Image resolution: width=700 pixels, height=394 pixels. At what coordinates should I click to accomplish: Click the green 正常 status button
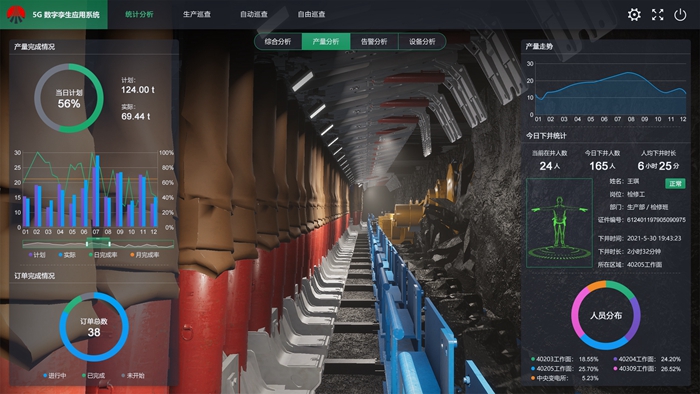coord(675,183)
